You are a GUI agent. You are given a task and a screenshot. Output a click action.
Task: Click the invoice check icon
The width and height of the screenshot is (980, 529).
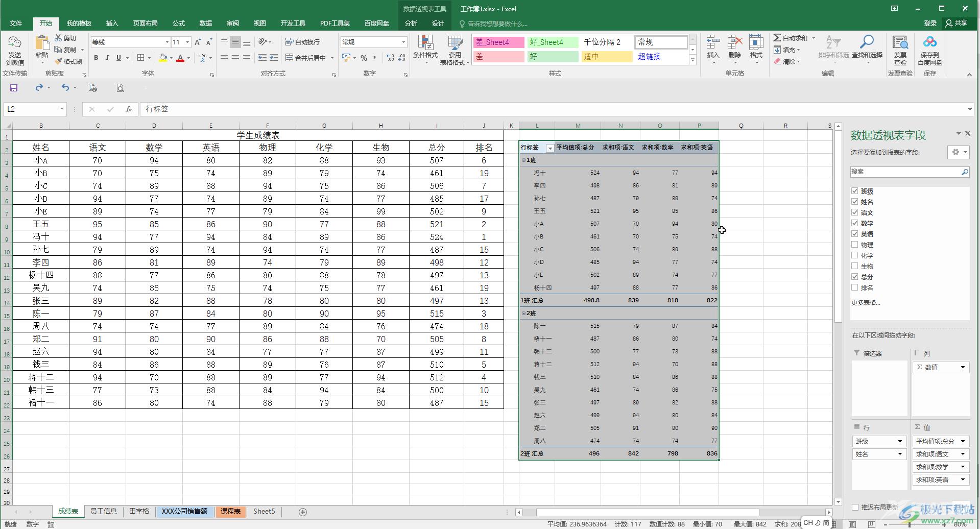(x=900, y=43)
